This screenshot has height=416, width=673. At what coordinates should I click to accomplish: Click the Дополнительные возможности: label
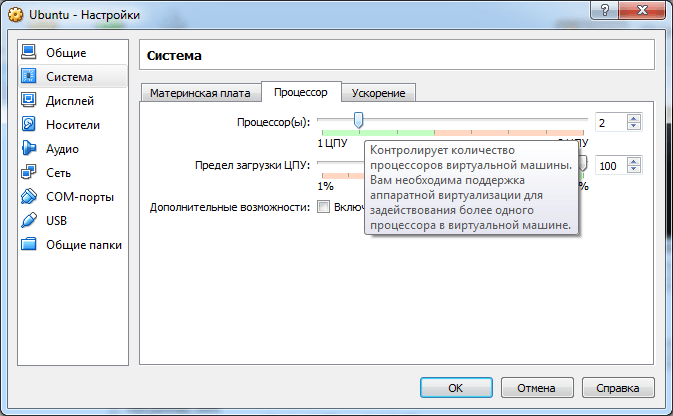(x=230, y=207)
